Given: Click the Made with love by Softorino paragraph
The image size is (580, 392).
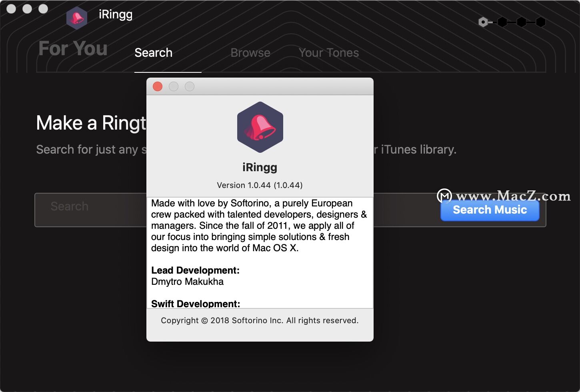Looking at the screenshot, I should click(259, 226).
